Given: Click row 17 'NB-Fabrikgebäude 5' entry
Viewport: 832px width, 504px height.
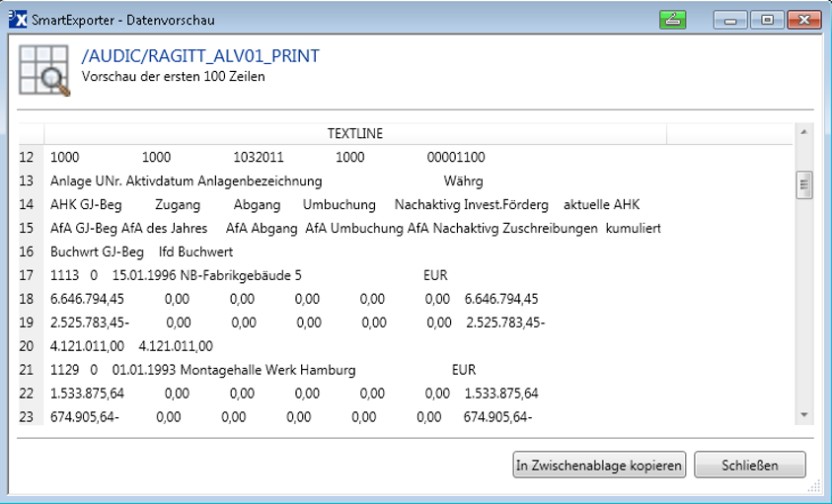Looking at the screenshot, I should [x=241, y=275].
